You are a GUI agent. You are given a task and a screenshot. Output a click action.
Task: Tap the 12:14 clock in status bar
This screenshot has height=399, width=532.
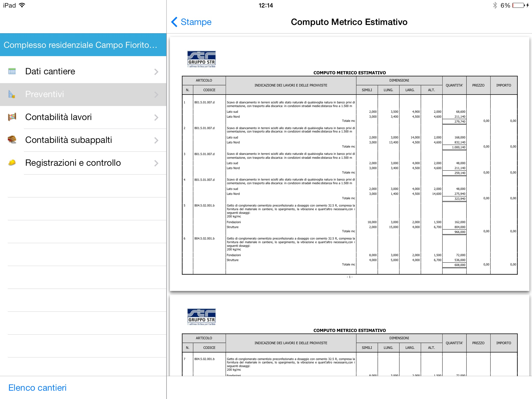(266, 5)
